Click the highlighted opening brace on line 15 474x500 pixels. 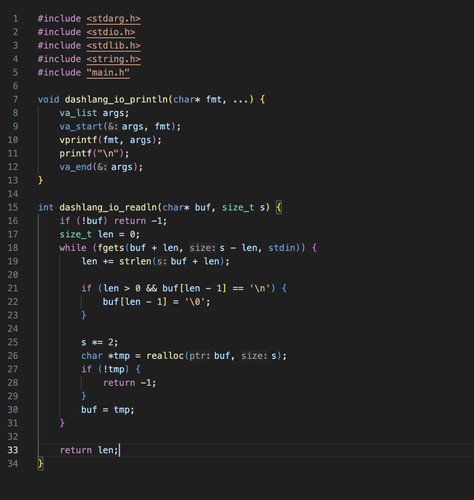point(279,207)
